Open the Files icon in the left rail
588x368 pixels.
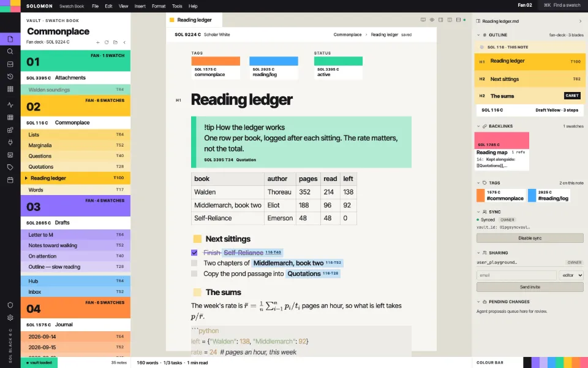click(10, 39)
